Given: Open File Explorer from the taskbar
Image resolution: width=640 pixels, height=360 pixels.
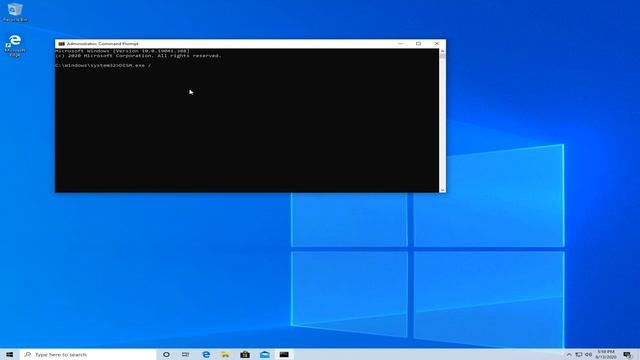Looking at the screenshot, I should click(225, 354).
